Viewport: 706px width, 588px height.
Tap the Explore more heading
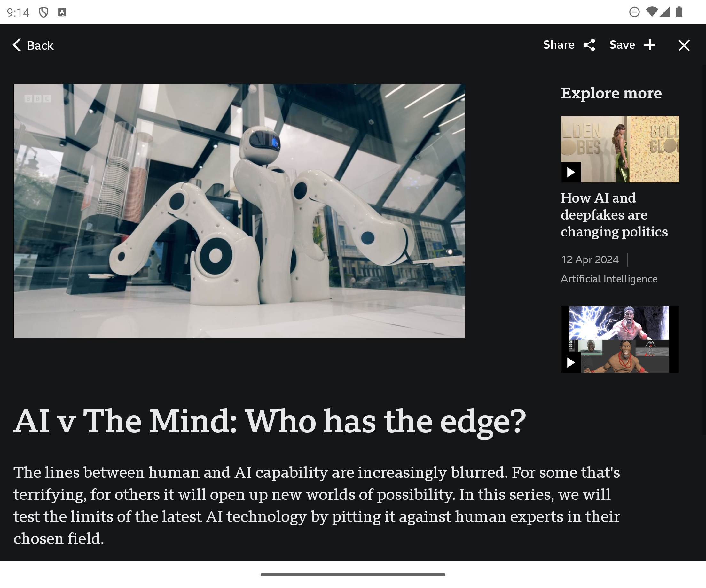611,93
